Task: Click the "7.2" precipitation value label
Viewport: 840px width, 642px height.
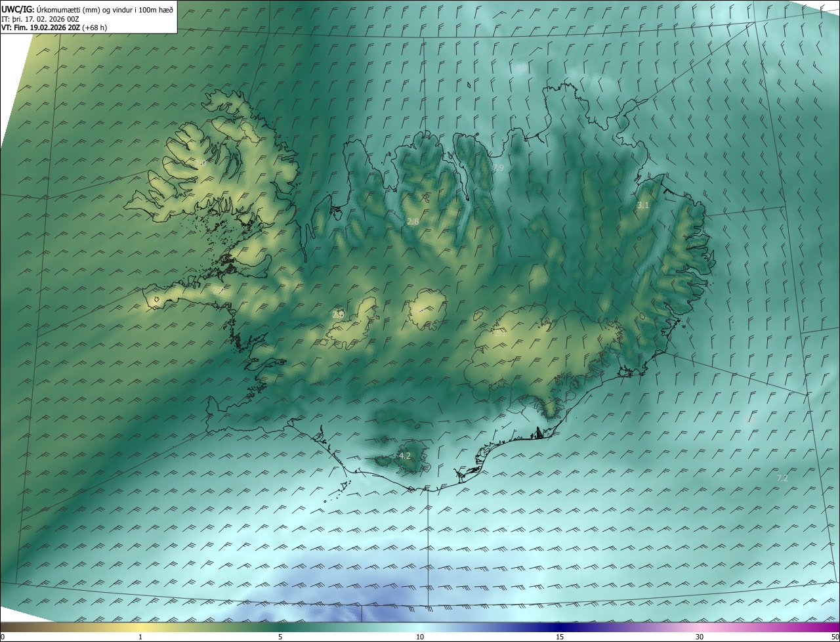Action: [x=782, y=479]
